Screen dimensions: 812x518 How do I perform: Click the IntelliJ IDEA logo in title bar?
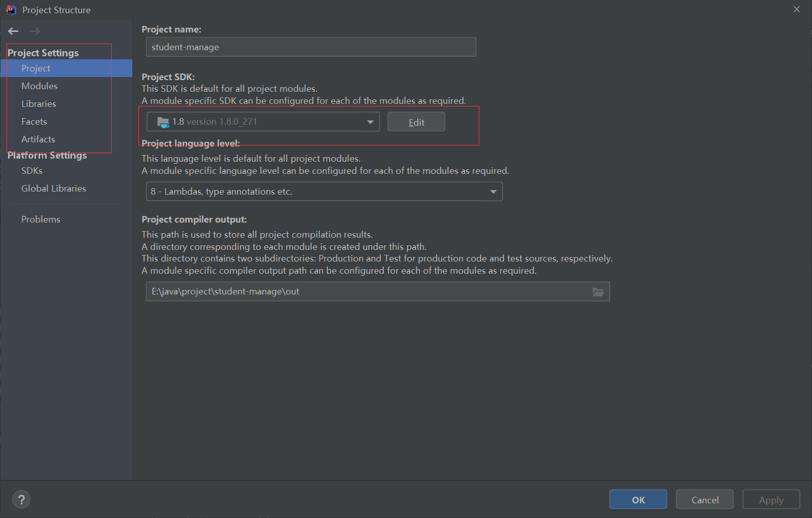coord(10,9)
